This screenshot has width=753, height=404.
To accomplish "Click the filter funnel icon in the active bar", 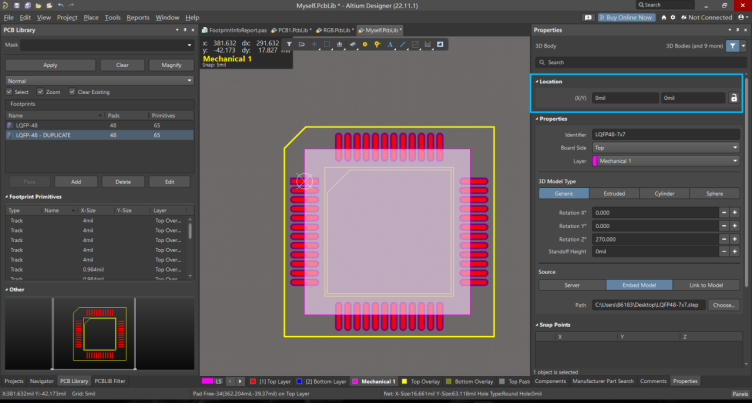I will coord(289,44).
